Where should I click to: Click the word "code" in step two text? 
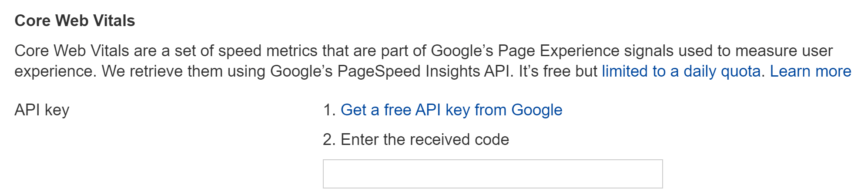pos(492,140)
